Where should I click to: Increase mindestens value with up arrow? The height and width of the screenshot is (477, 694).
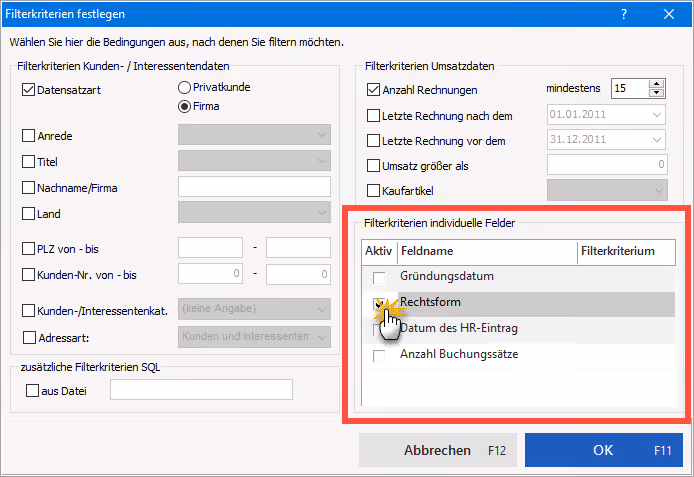[x=656, y=84]
